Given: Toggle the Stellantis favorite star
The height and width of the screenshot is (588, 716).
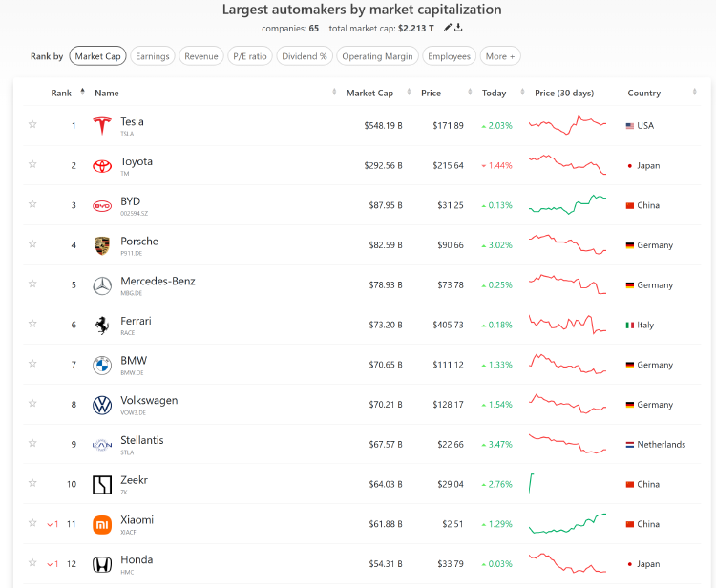Looking at the screenshot, I should point(32,443).
